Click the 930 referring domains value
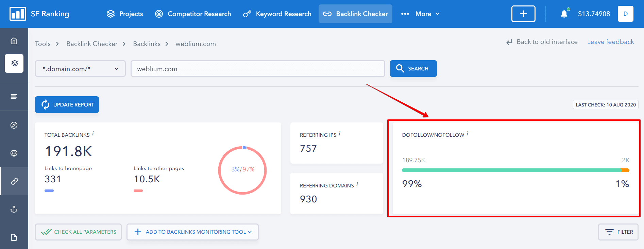The width and height of the screenshot is (644, 249). (308, 199)
